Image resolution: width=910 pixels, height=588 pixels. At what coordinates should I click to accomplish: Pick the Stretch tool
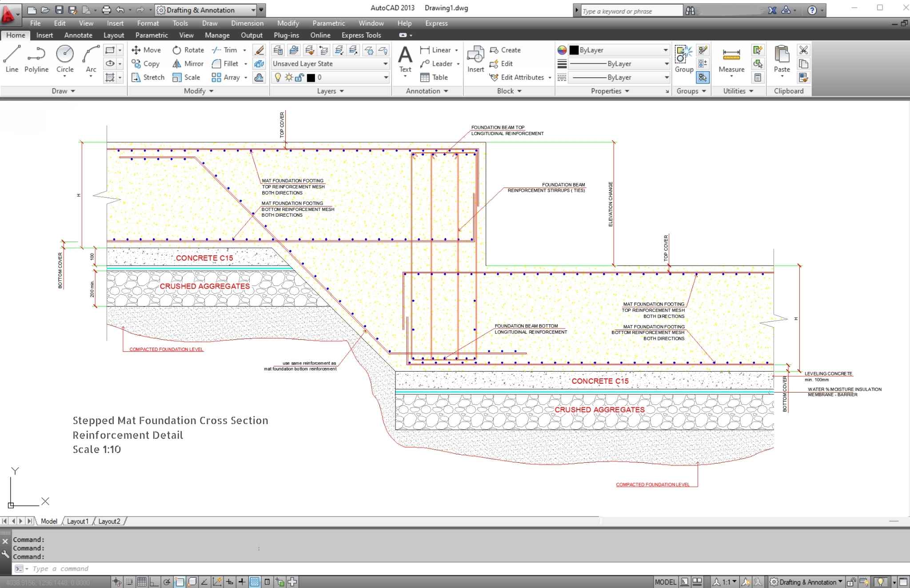point(148,77)
